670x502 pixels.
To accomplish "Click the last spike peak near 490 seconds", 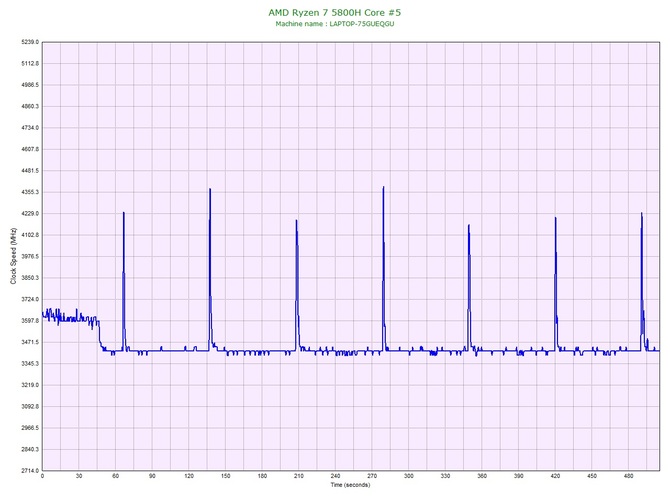I will point(641,213).
